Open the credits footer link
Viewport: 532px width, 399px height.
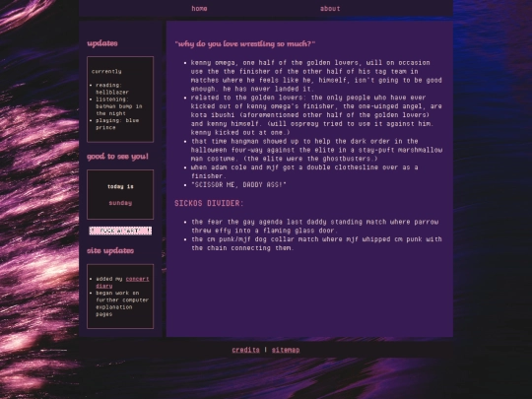(x=245, y=350)
